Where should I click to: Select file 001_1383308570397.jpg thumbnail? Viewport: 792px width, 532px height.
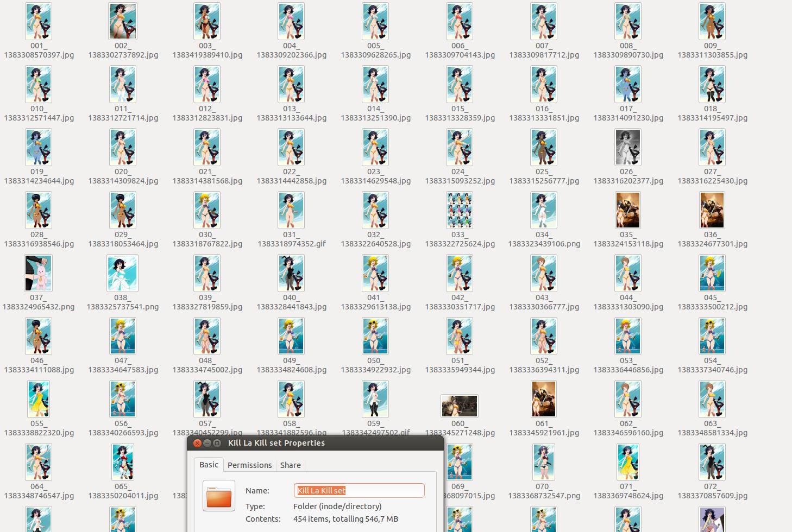coord(39,21)
